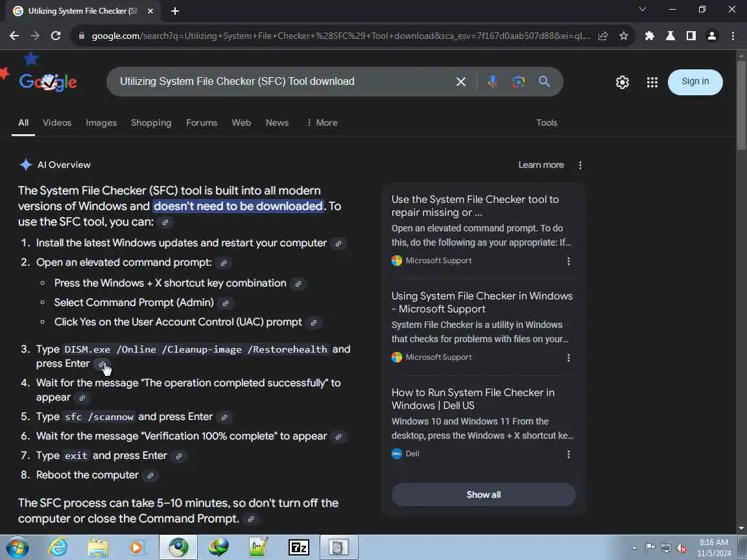The image size is (747, 560).
Task: Open source link after 'restart your computer'
Action: 338,244
